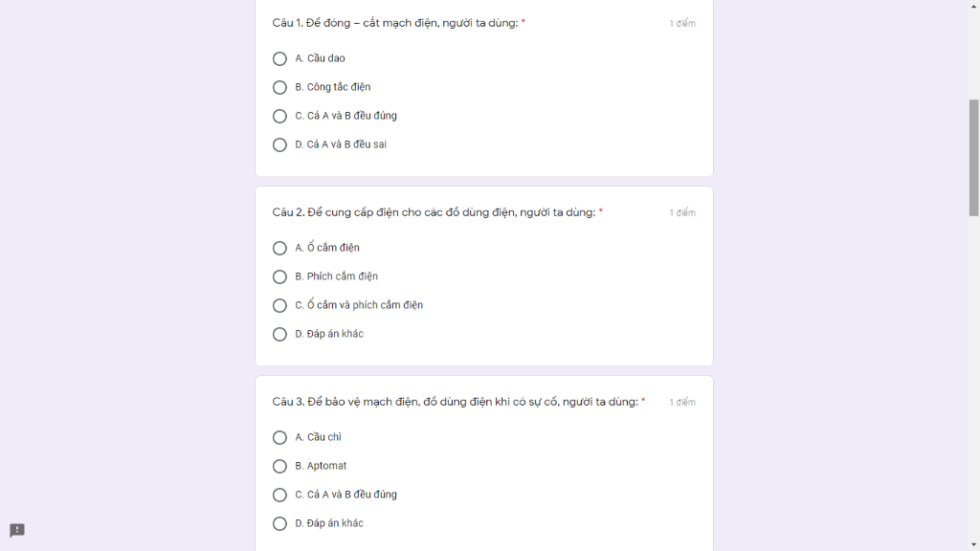Choose A. Cầu chì

click(x=279, y=437)
